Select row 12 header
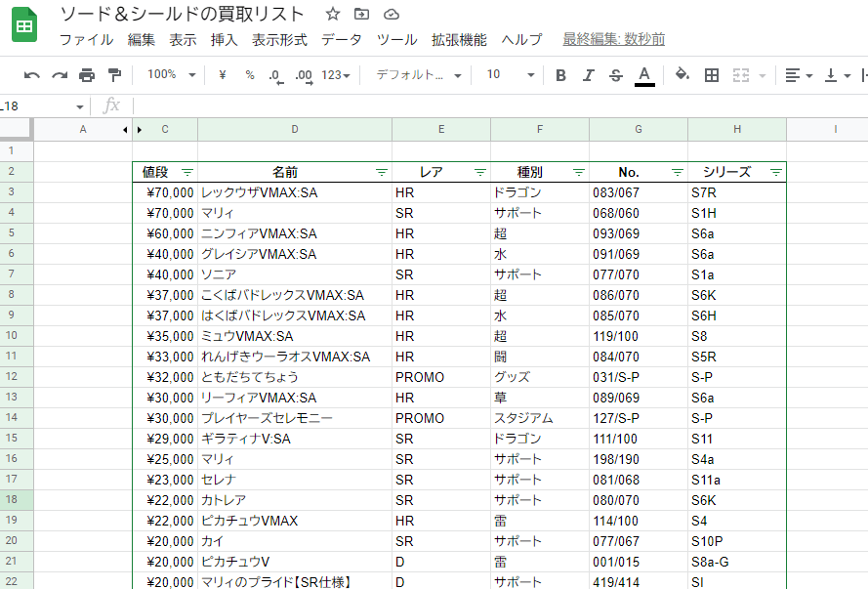This screenshot has width=868, height=589. (x=17, y=376)
